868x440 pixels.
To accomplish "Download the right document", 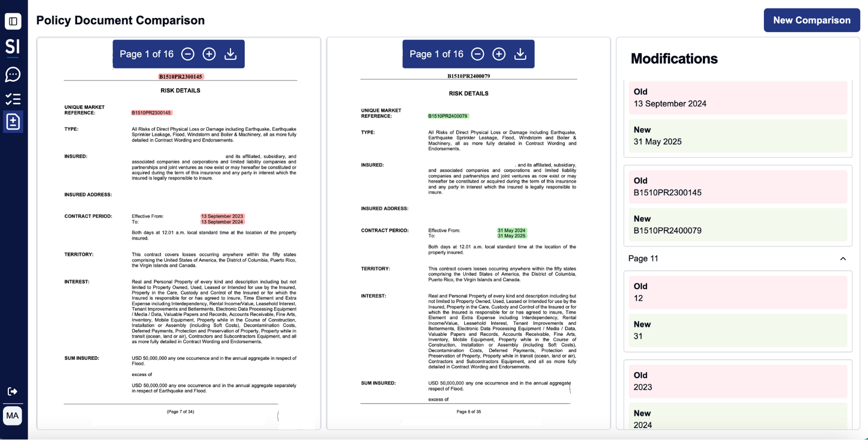I will pyautogui.click(x=520, y=54).
